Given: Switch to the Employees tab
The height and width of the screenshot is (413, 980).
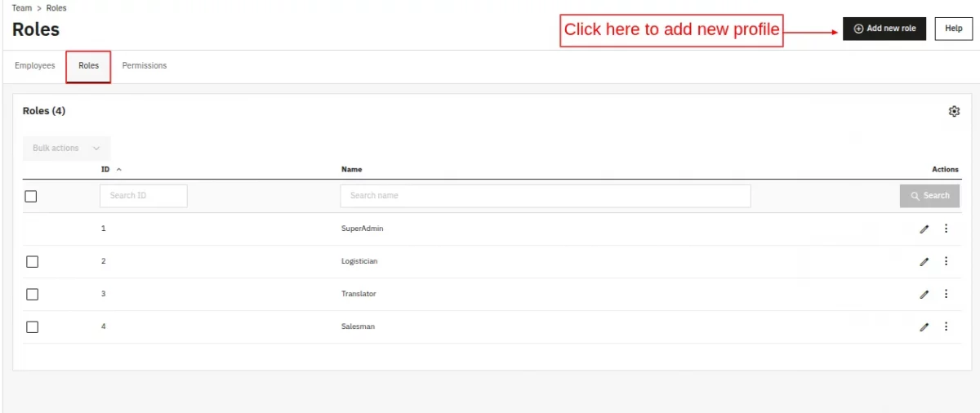Looking at the screenshot, I should click(x=35, y=65).
